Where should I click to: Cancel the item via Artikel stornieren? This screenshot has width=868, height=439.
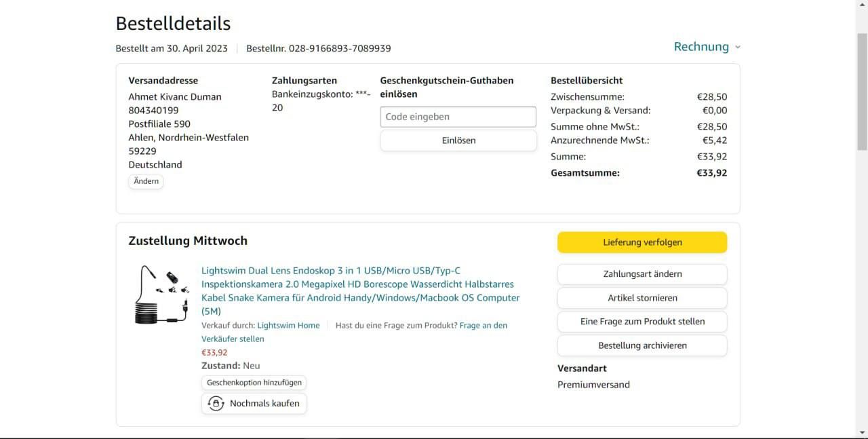click(642, 298)
